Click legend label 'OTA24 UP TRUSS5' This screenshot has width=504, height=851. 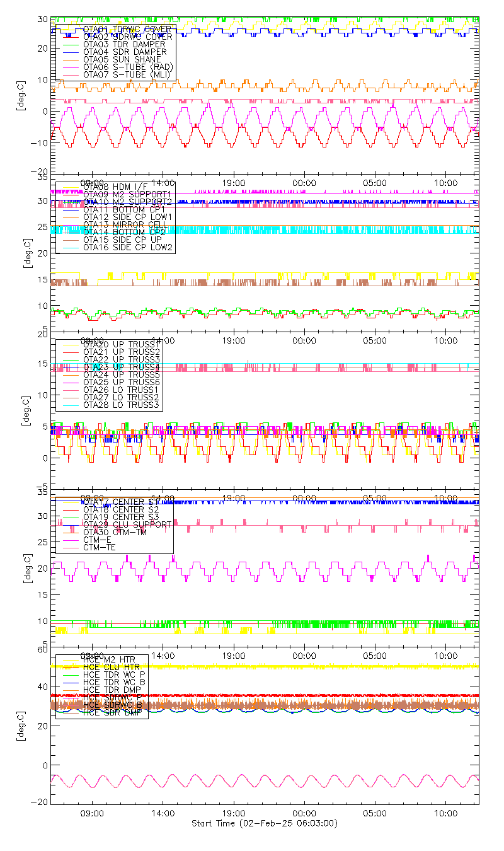[122, 374]
